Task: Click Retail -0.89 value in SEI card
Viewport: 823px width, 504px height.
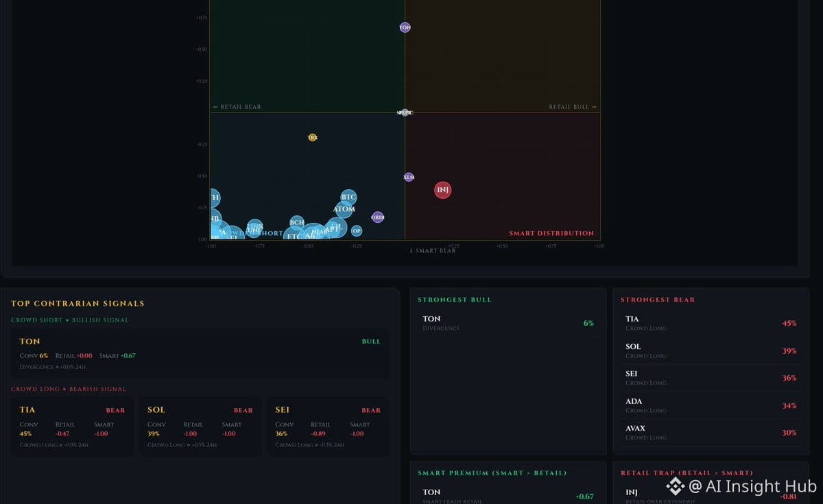Action: point(318,433)
